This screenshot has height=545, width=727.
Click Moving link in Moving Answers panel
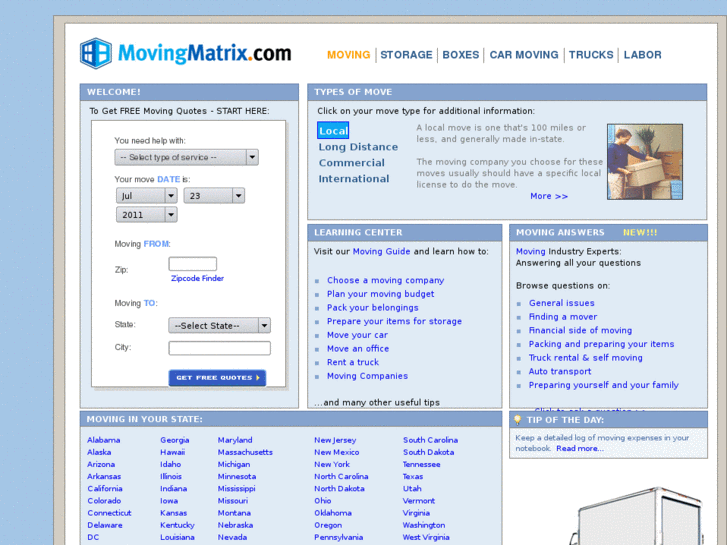point(530,251)
